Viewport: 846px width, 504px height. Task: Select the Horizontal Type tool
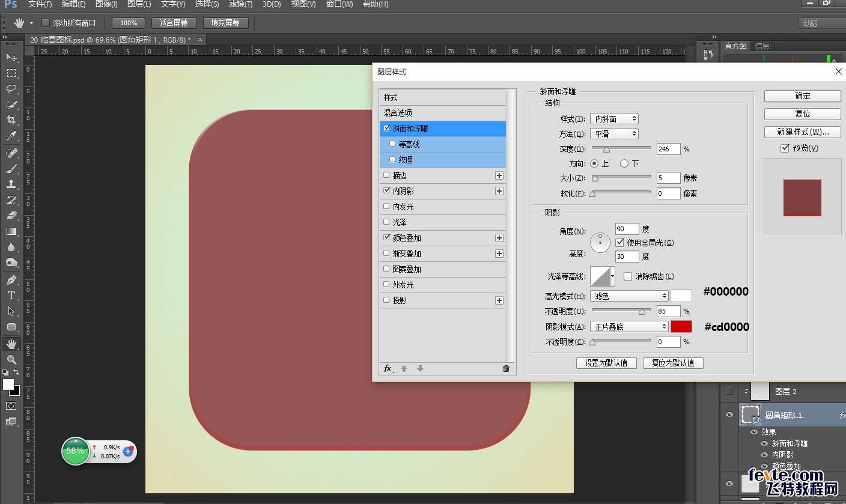(11, 296)
